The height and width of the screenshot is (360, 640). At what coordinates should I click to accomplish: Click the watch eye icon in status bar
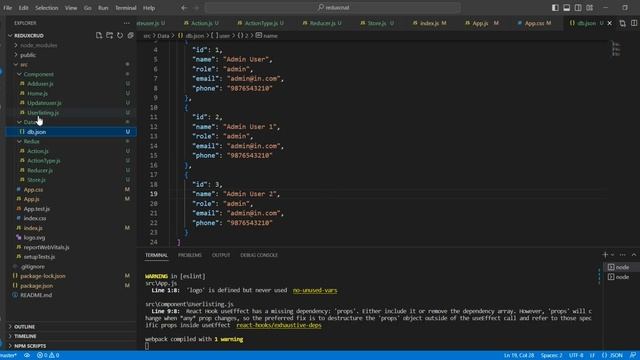tap(27, 356)
